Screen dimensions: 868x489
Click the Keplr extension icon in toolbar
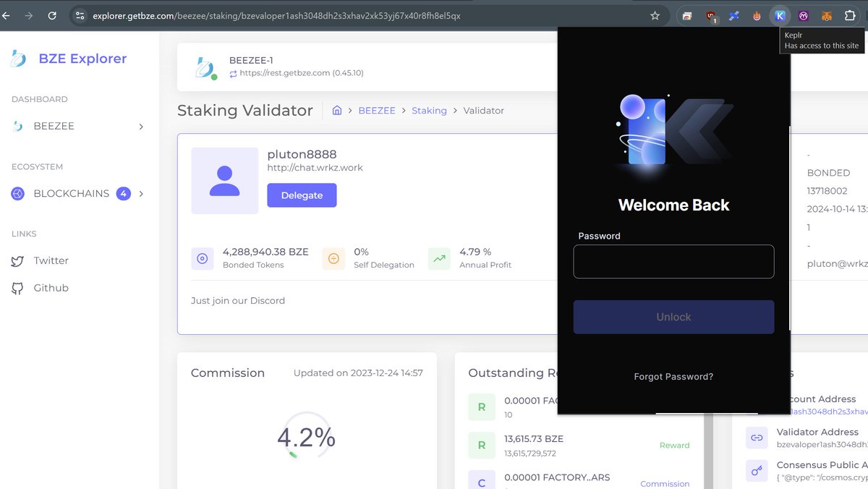[780, 15]
